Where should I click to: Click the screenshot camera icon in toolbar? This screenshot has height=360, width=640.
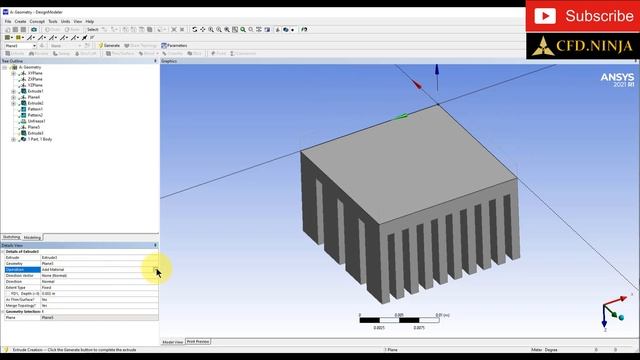tap(34, 29)
